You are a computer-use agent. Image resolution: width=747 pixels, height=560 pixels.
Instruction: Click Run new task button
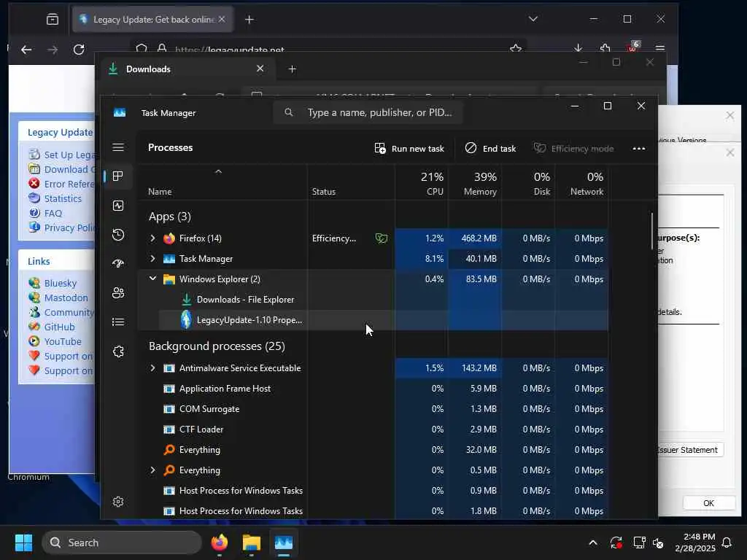409,149
